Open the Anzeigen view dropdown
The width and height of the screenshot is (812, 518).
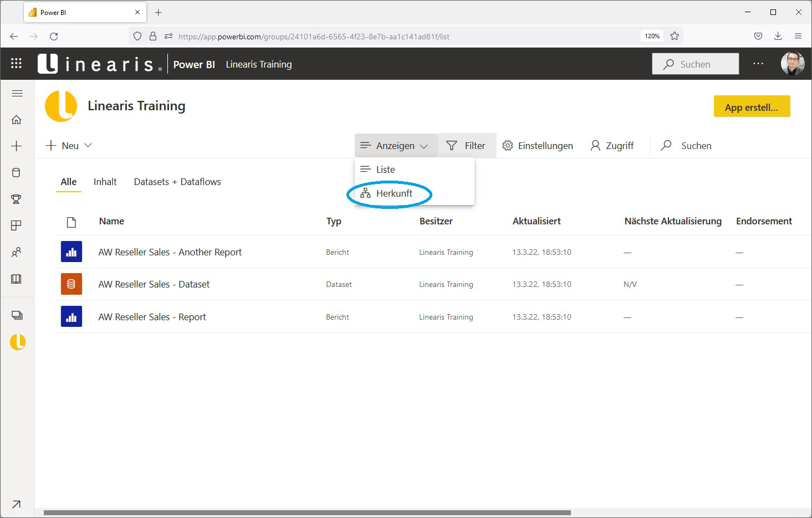(395, 145)
